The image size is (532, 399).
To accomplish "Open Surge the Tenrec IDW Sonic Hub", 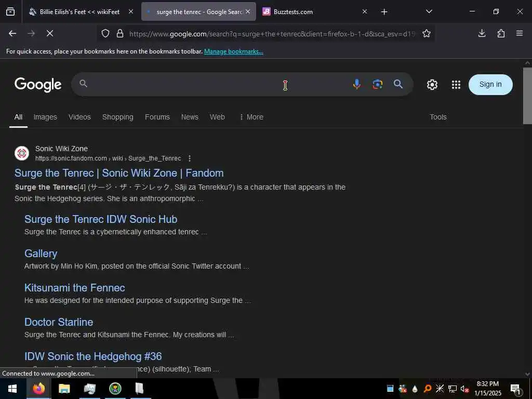I will coord(101,219).
